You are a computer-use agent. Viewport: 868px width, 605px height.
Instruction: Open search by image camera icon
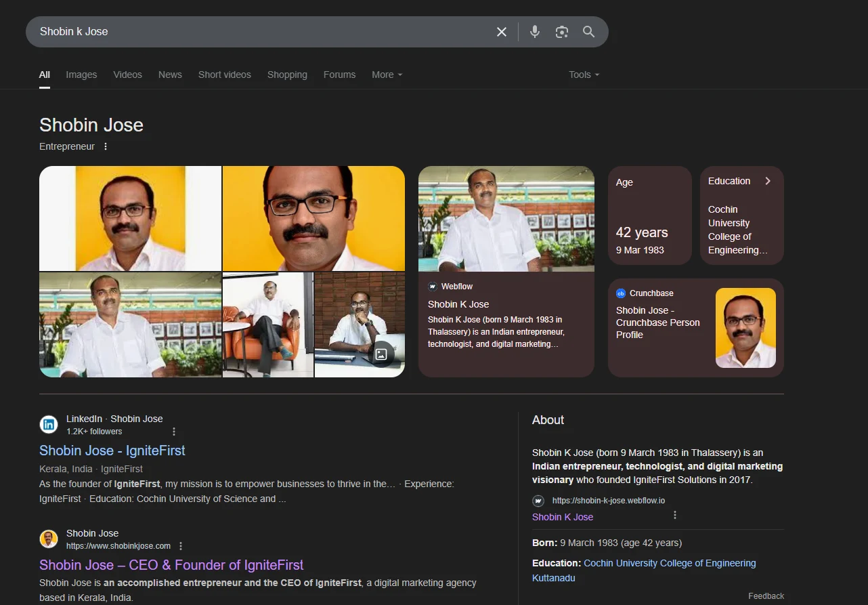[x=562, y=32]
